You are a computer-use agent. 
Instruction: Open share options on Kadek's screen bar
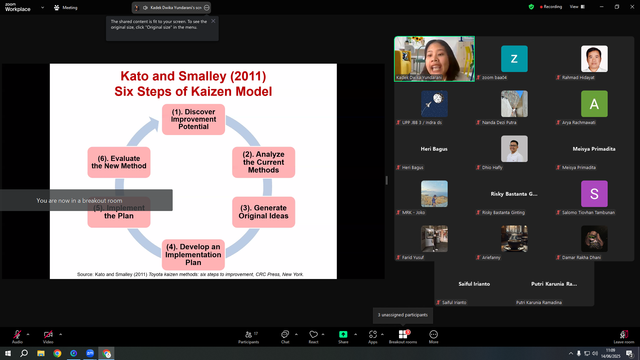click(x=207, y=7)
